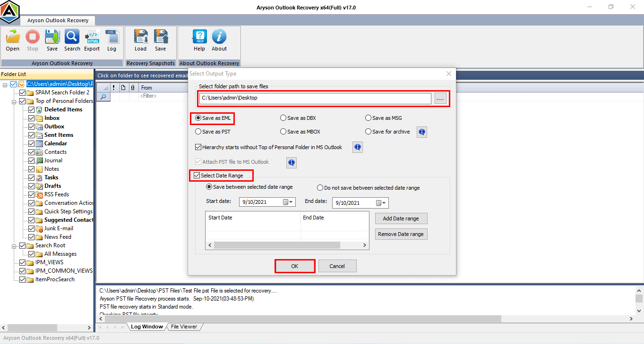Open the End date calendar dropdown
Image resolution: width=644 pixels, height=344 pixels.
click(381, 203)
